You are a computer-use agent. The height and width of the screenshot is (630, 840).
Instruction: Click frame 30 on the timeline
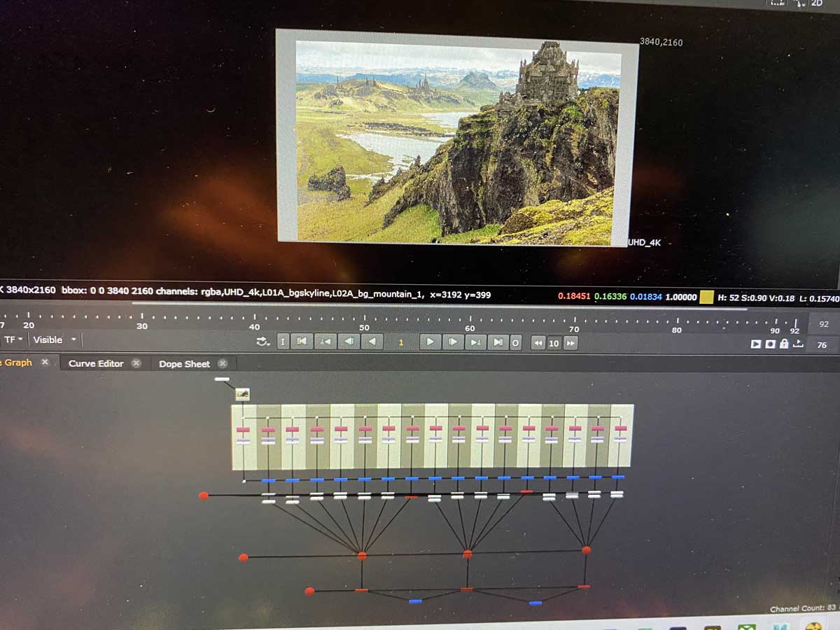(x=142, y=326)
